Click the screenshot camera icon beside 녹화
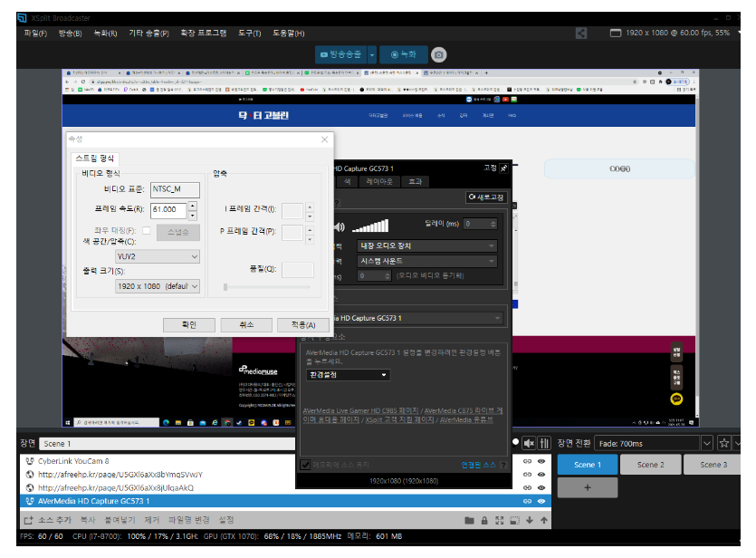The height and width of the screenshot is (558, 756). (x=438, y=55)
